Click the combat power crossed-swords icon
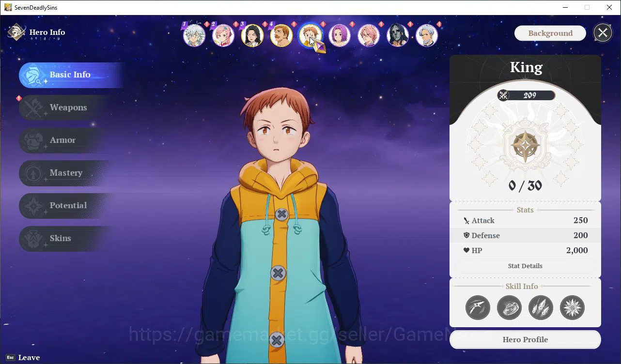The image size is (621, 364). pyautogui.click(x=504, y=95)
